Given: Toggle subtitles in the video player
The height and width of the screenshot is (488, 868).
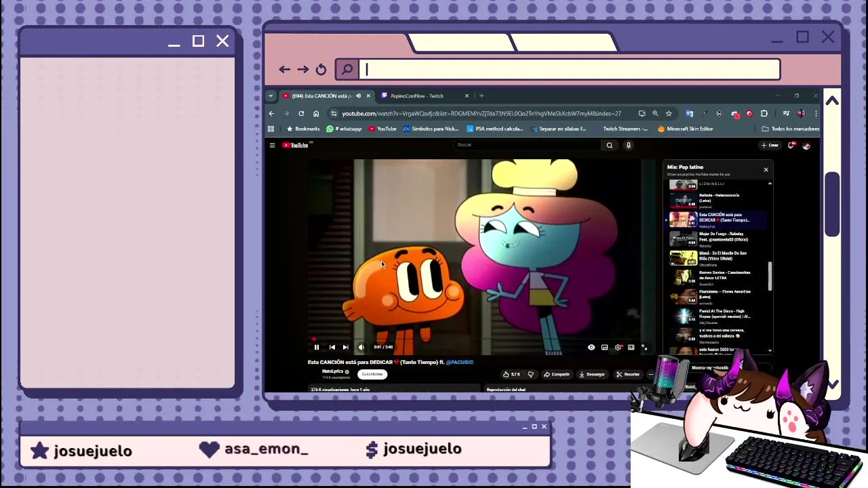Looking at the screenshot, I should pos(604,347).
